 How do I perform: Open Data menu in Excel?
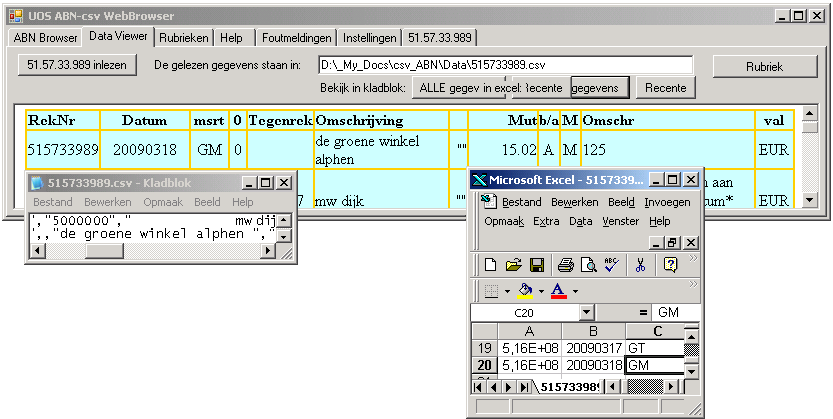point(581,221)
